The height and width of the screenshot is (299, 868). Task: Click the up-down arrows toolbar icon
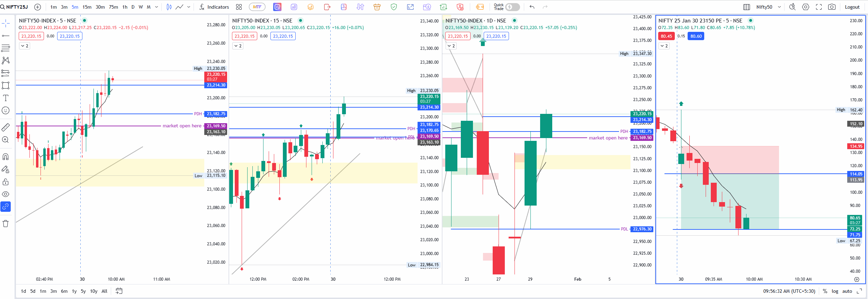(x=360, y=7)
